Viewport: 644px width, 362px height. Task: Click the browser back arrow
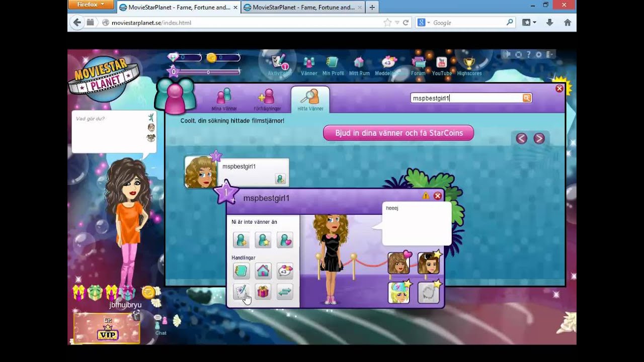click(77, 23)
